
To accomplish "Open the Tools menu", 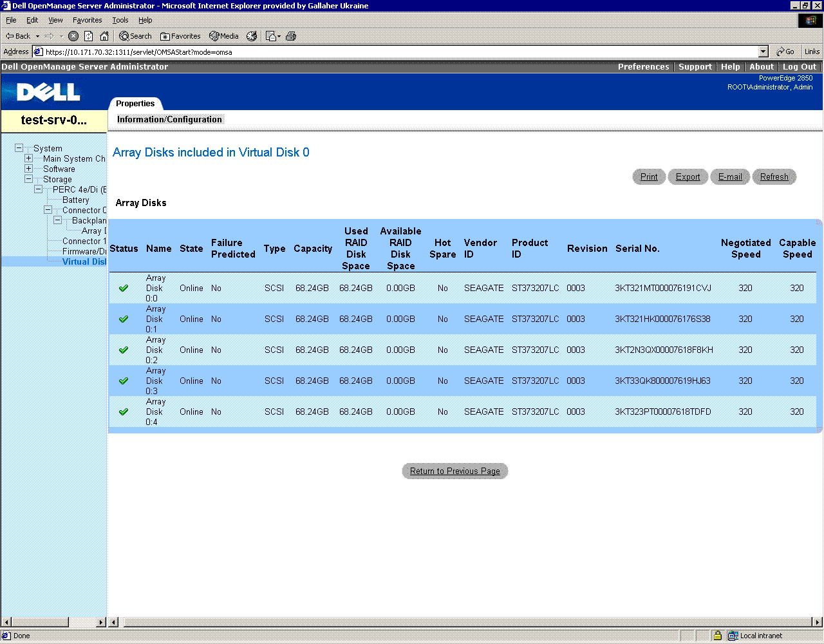I will point(120,20).
